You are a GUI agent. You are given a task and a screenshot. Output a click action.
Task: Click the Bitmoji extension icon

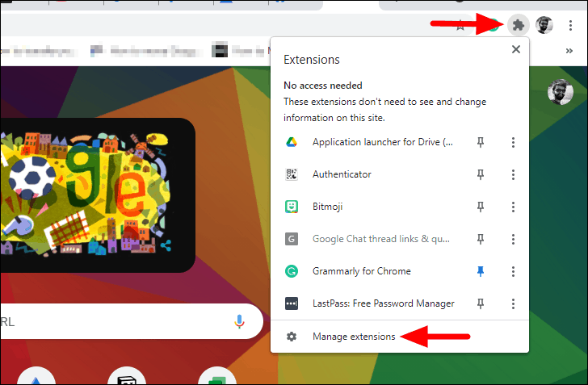[292, 207]
